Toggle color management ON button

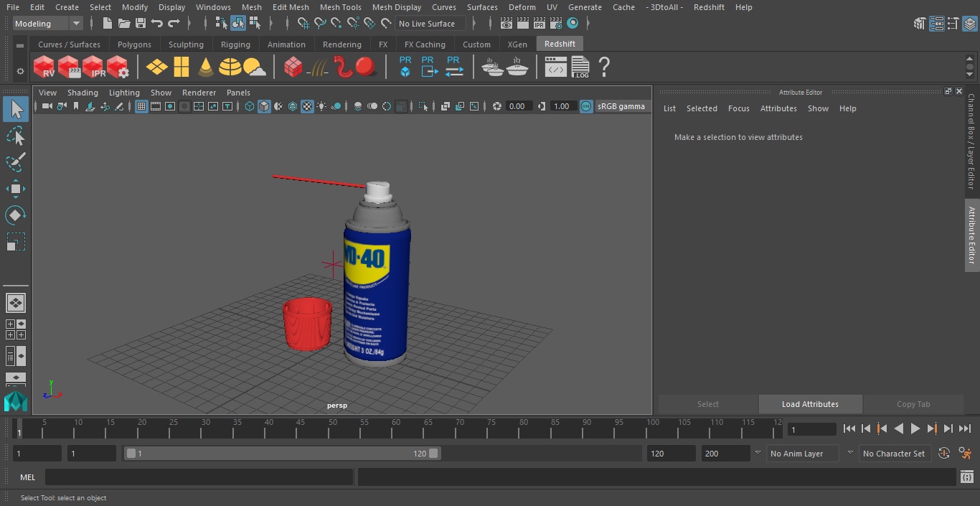(x=586, y=106)
